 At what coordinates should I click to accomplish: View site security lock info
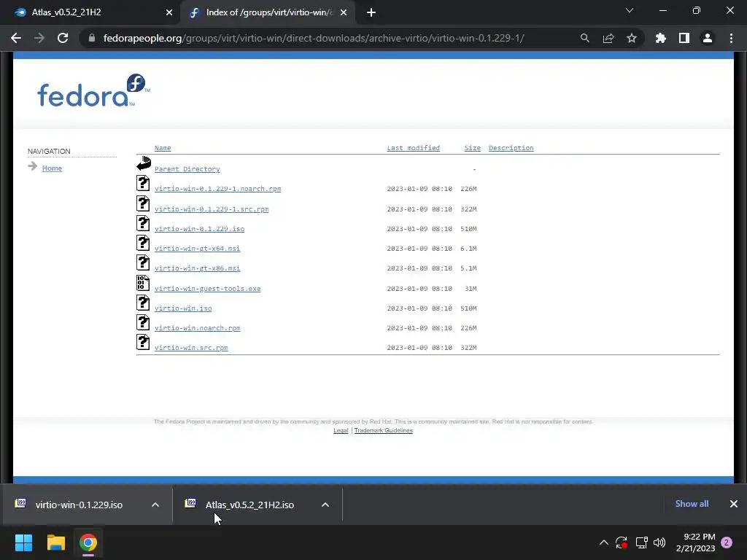[x=92, y=38]
